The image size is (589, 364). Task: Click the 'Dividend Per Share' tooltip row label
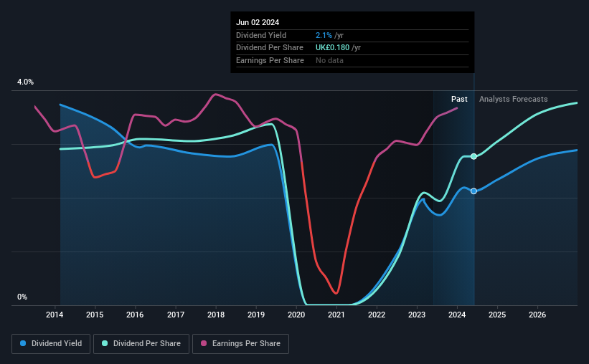click(x=269, y=48)
